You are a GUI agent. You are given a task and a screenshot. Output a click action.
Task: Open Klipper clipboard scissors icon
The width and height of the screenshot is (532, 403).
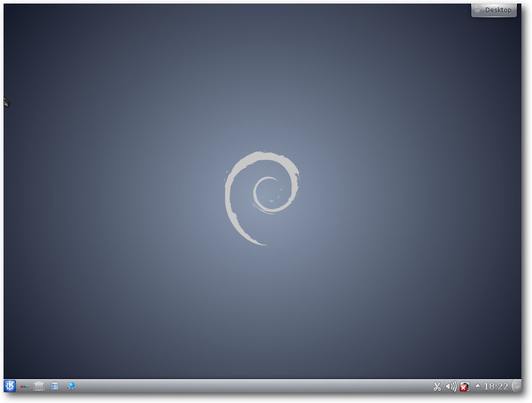[x=437, y=386]
